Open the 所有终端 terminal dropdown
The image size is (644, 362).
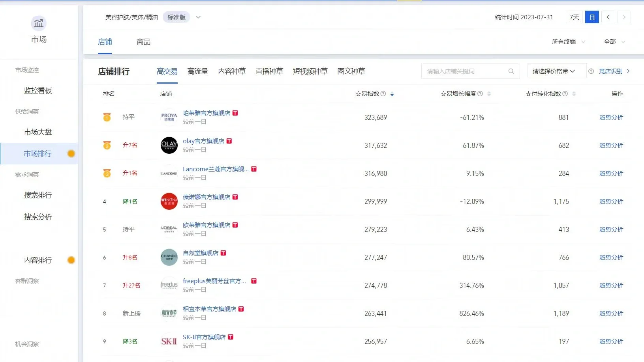click(568, 41)
